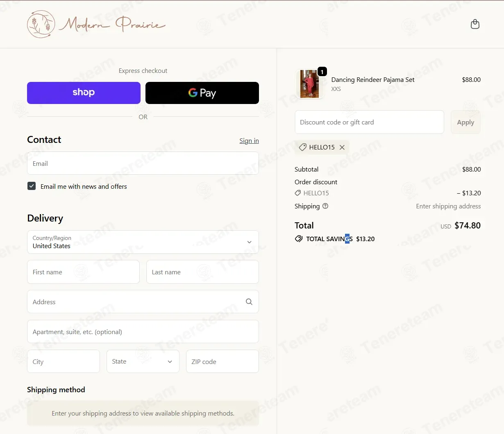Click the Apartment, suite, etc. field

click(143, 332)
